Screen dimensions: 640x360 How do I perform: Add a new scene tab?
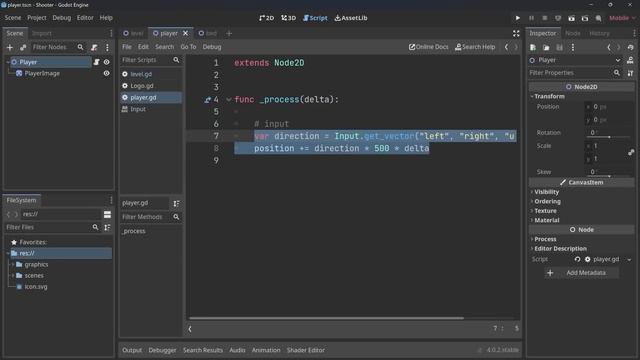click(229, 33)
